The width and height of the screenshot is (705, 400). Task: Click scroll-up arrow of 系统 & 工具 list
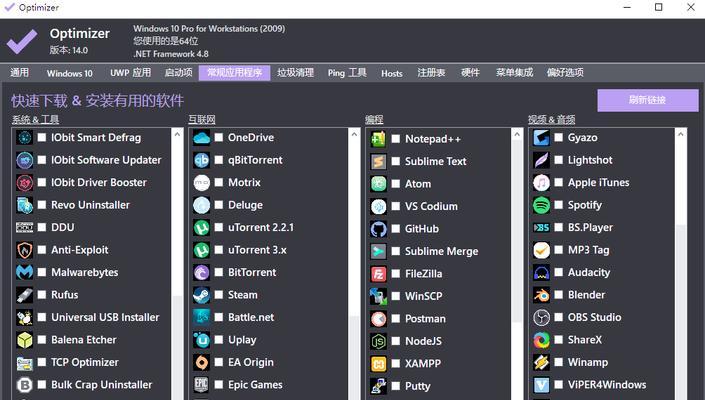[x=177, y=134]
